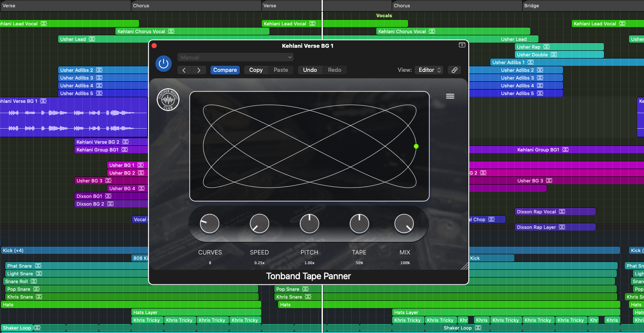Go to next preset arrow
The height and width of the screenshot is (333, 644).
coord(199,70)
